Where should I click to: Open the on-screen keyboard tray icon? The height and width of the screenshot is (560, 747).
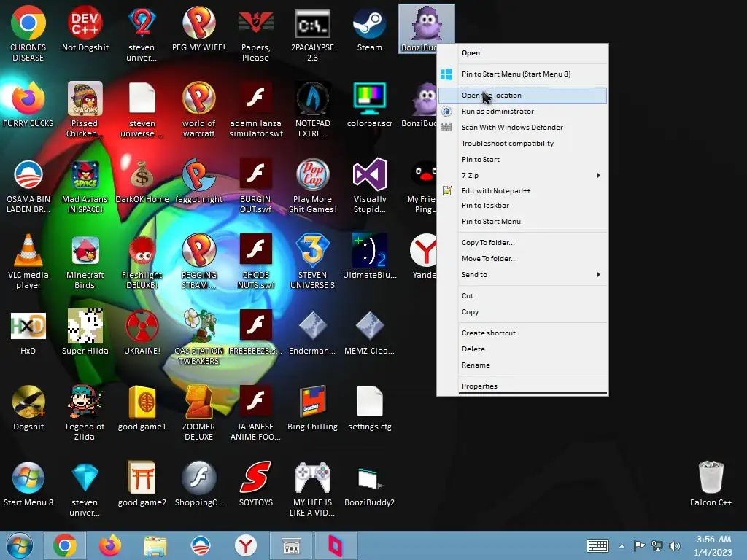point(597,545)
